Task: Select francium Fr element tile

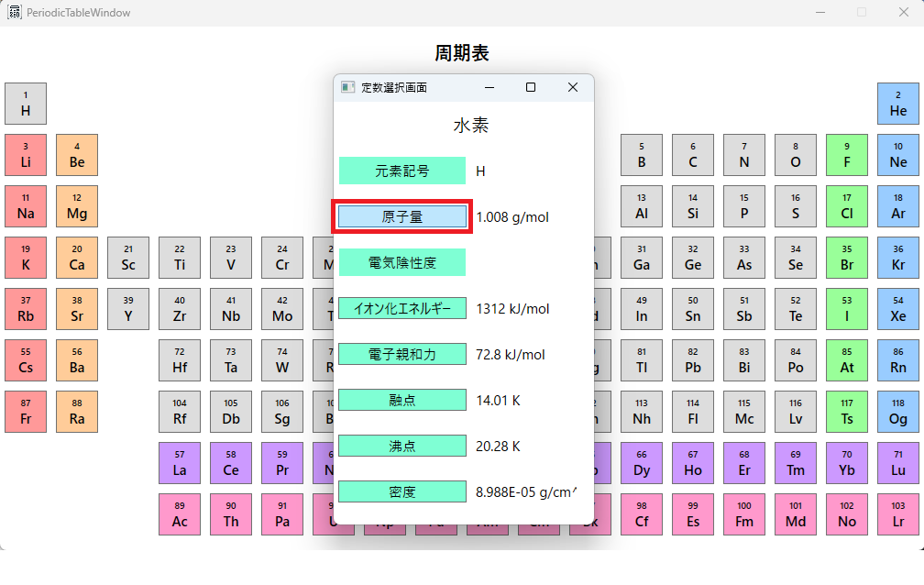Action: (26, 412)
